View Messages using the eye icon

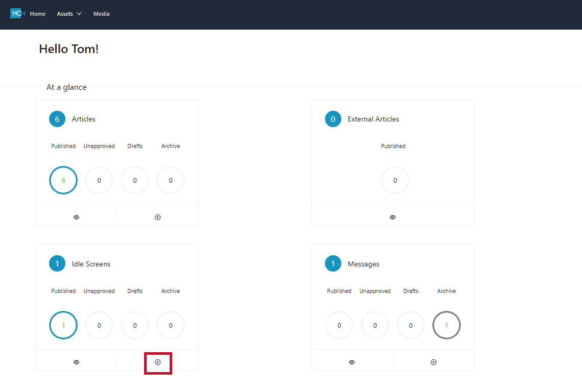[352, 362]
